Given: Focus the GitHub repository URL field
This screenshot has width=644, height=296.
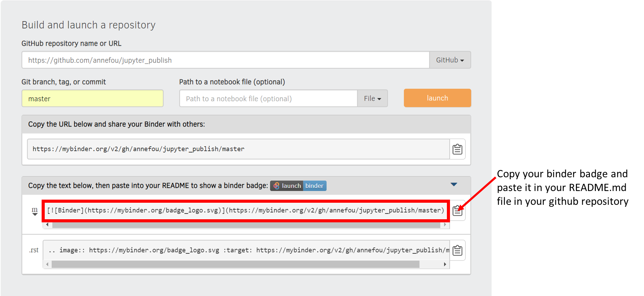Looking at the screenshot, I should (x=226, y=60).
